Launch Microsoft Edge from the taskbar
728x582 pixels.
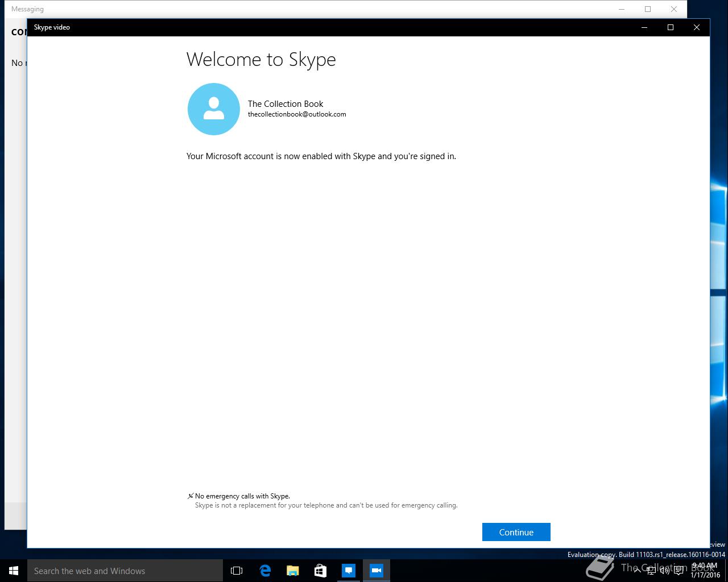point(265,571)
